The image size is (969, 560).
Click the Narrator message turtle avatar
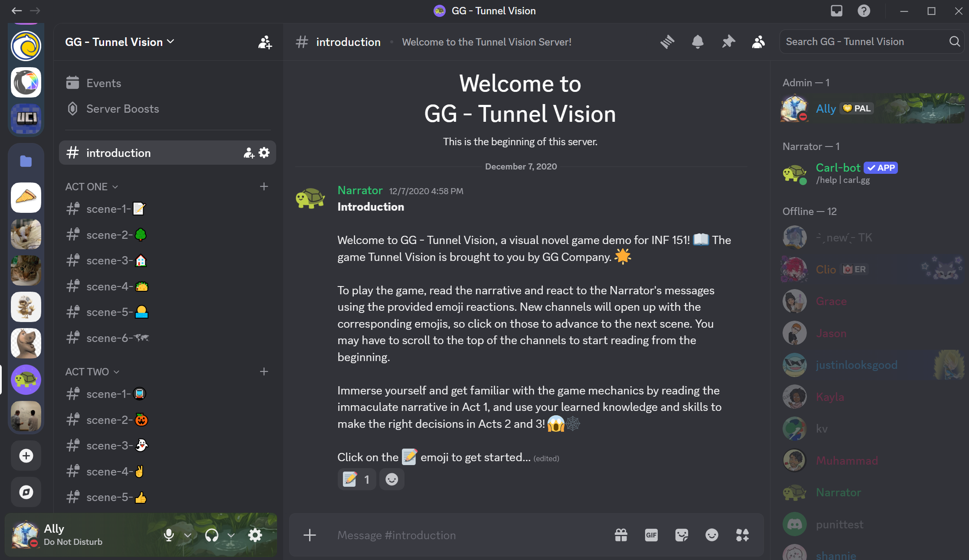coord(310,199)
